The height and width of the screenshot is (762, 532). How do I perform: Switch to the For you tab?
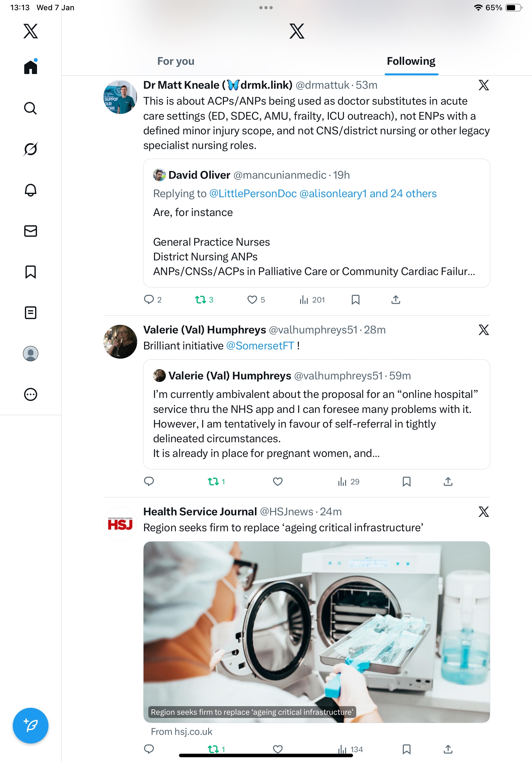tap(175, 61)
